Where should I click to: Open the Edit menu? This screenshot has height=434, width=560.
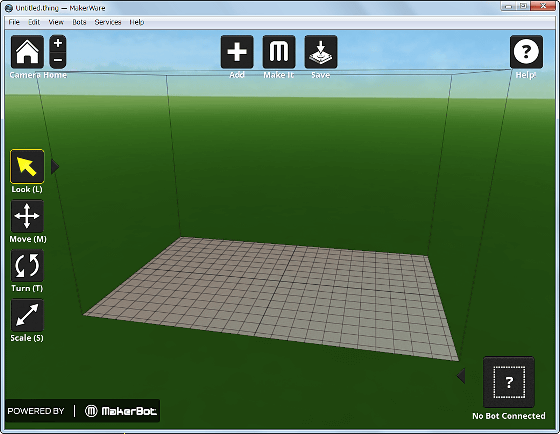(x=34, y=22)
